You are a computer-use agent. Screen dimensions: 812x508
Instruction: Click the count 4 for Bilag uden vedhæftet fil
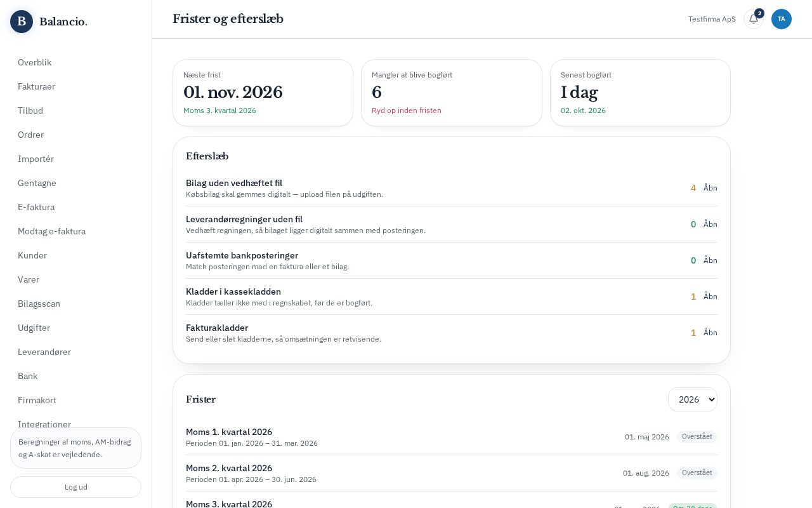click(x=693, y=188)
